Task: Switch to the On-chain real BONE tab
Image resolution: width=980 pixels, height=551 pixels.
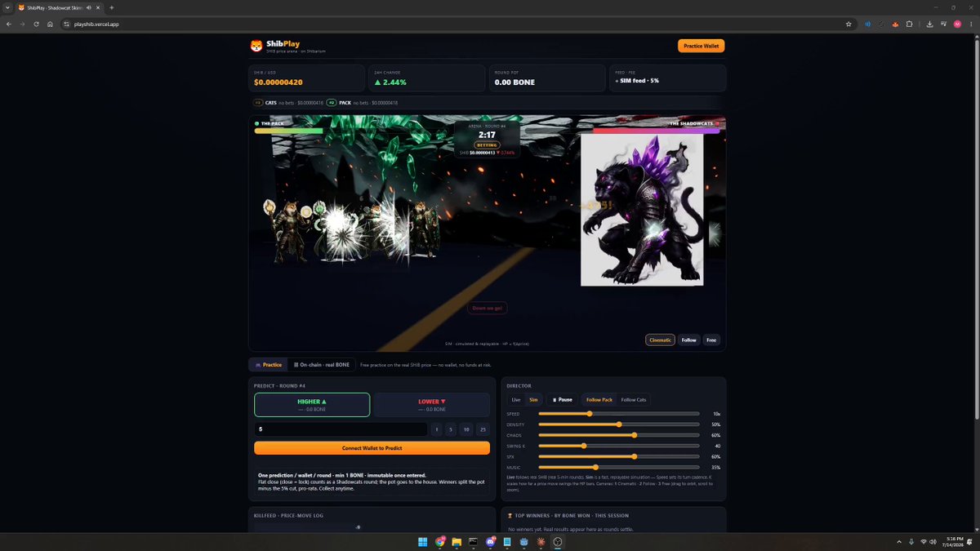Action: coord(322,365)
